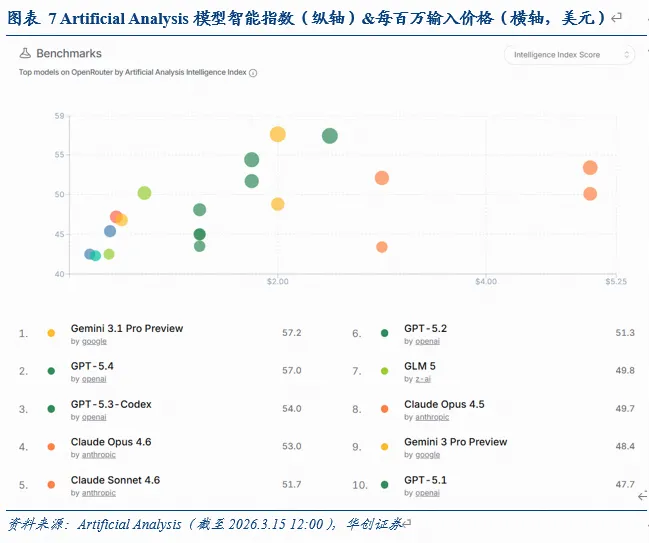Open the openai link under GPT-5.4

[x=94, y=379]
